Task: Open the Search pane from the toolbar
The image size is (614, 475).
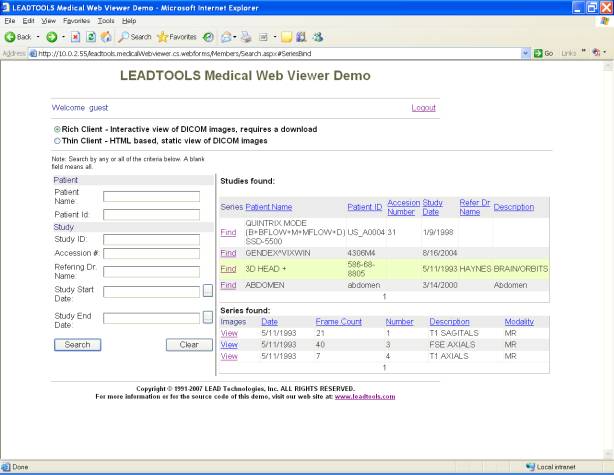Action: pos(135,37)
